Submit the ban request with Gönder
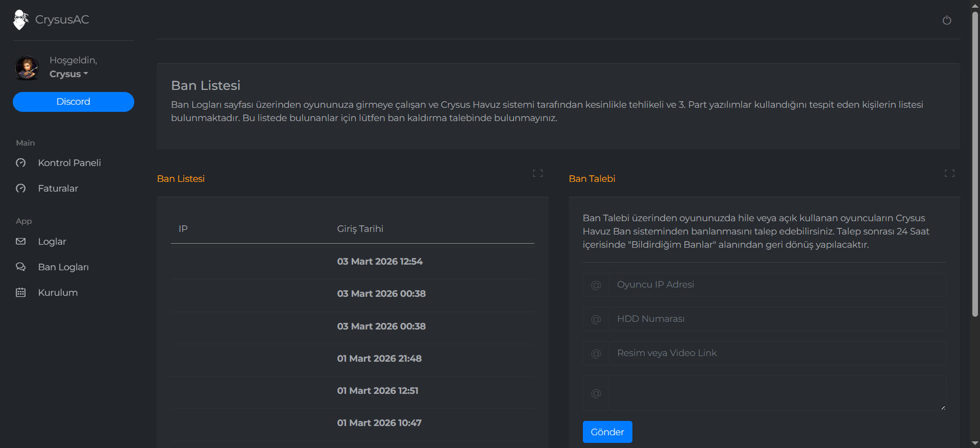The image size is (980, 448). point(607,432)
